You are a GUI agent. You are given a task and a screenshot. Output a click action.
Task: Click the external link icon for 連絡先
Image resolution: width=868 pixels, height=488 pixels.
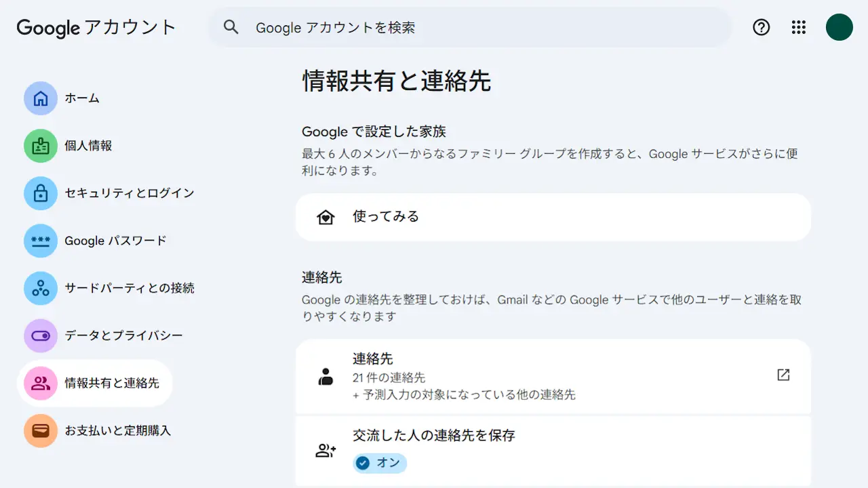click(x=783, y=375)
